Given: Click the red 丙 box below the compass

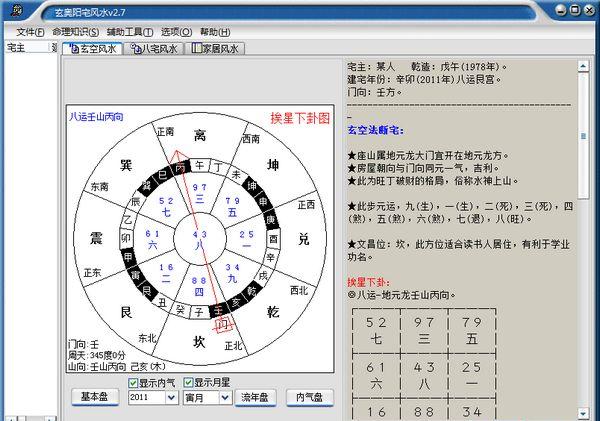Looking at the screenshot, I should point(224,324).
